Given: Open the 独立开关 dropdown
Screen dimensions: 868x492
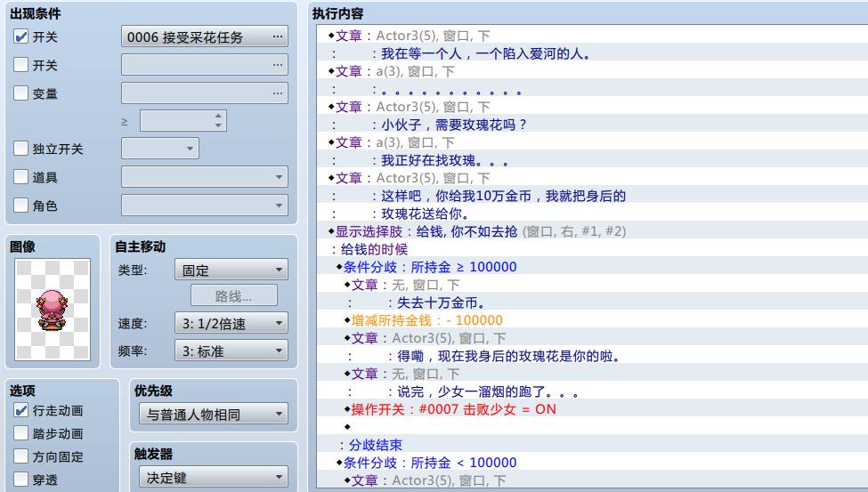Looking at the screenshot, I should (x=160, y=149).
